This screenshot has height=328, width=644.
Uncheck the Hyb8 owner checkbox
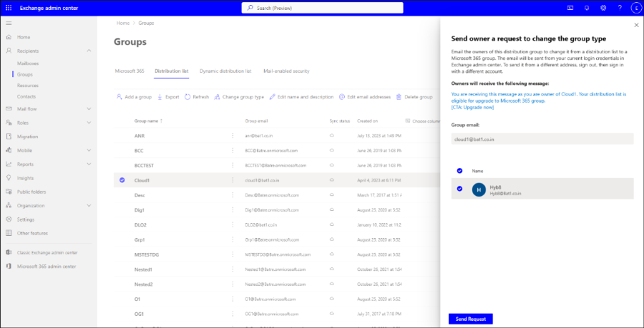tap(459, 189)
